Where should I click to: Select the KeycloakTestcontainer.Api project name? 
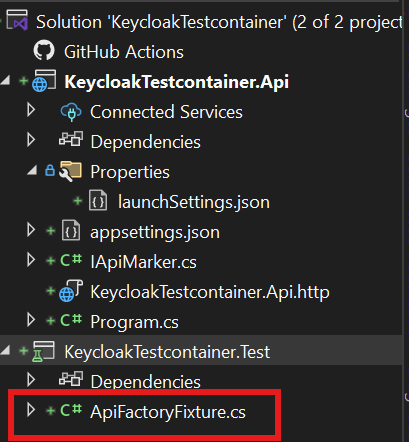pos(177,82)
